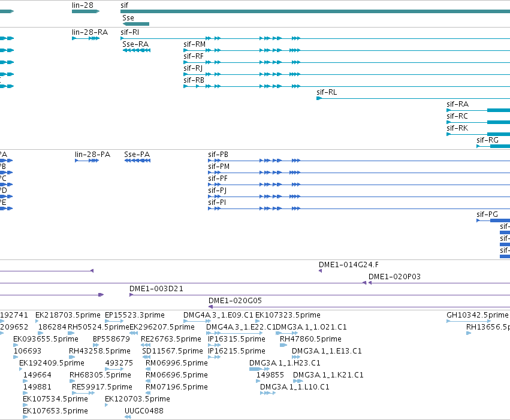510x420 pixels.
Task: Open the sif-RM transcript label
Action: [x=195, y=44]
